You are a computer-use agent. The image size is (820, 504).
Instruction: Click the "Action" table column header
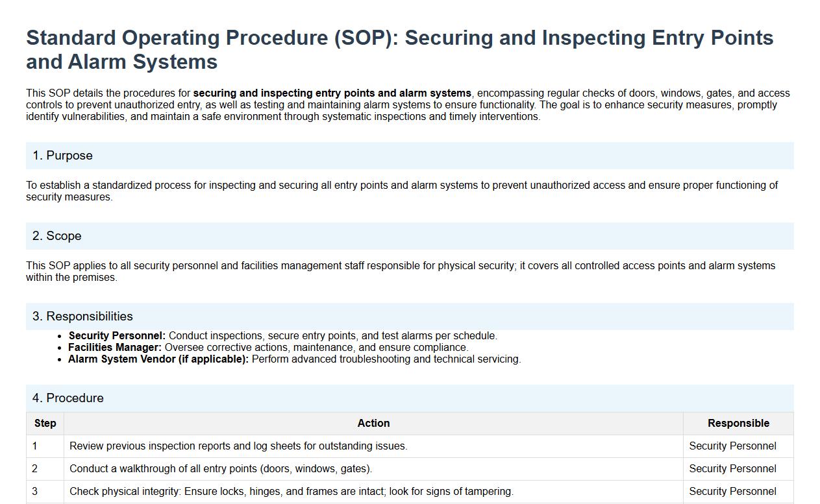coord(373,424)
